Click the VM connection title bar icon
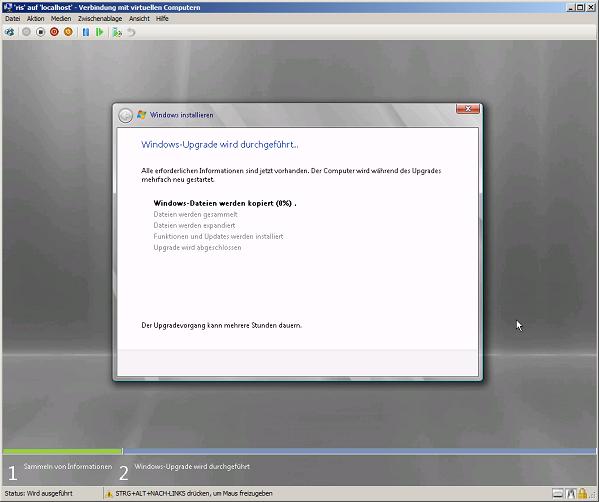This screenshot has height=502, width=599. pyautogui.click(x=7, y=7)
